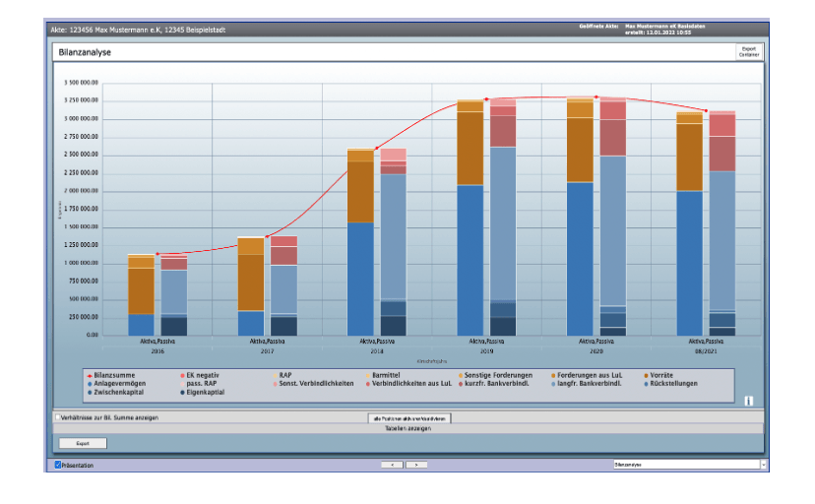Uncheck the Präsentation checkbox
This screenshot has width=815, height=504.
58,464
